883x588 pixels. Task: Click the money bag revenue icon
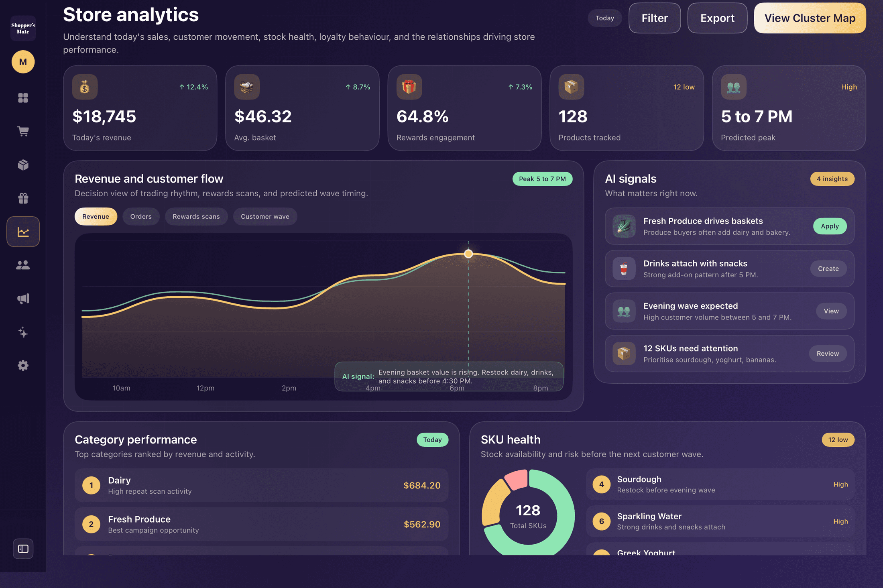click(x=85, y=87)
